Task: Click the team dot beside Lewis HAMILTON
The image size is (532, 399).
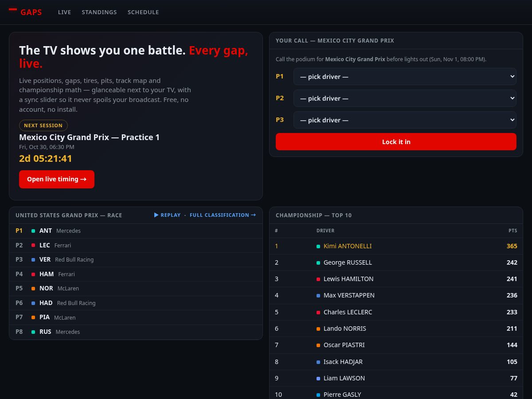Action: (x=318, y=279)
